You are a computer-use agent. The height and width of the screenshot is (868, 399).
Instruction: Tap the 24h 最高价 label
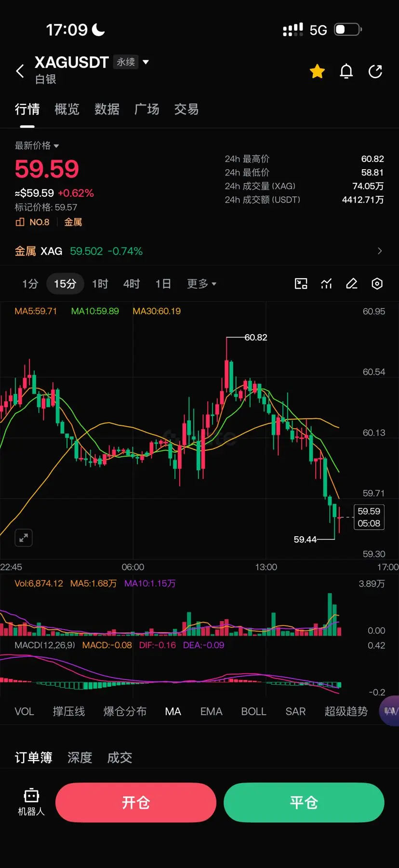pyautogui.click(x=247, y=159)
